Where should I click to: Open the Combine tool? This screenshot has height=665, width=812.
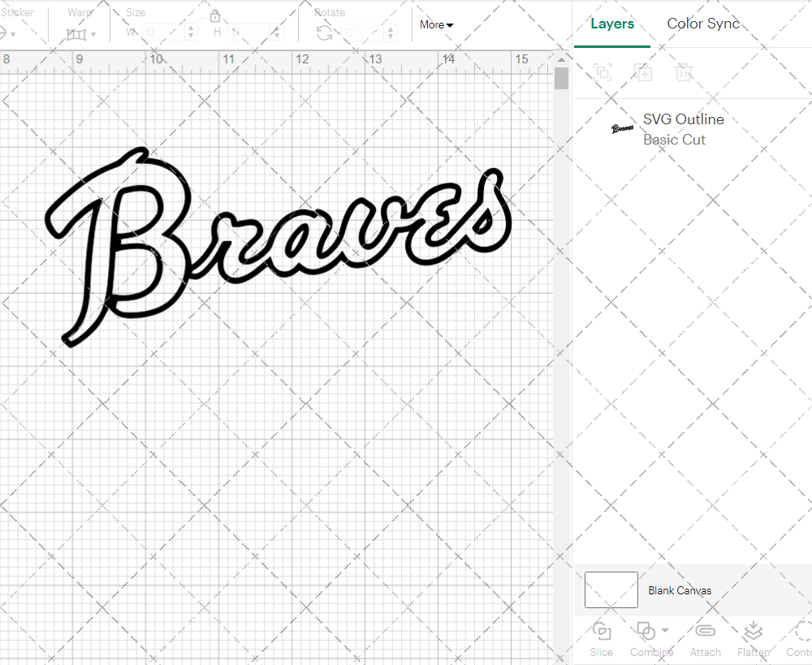click(x=647, y=639)
